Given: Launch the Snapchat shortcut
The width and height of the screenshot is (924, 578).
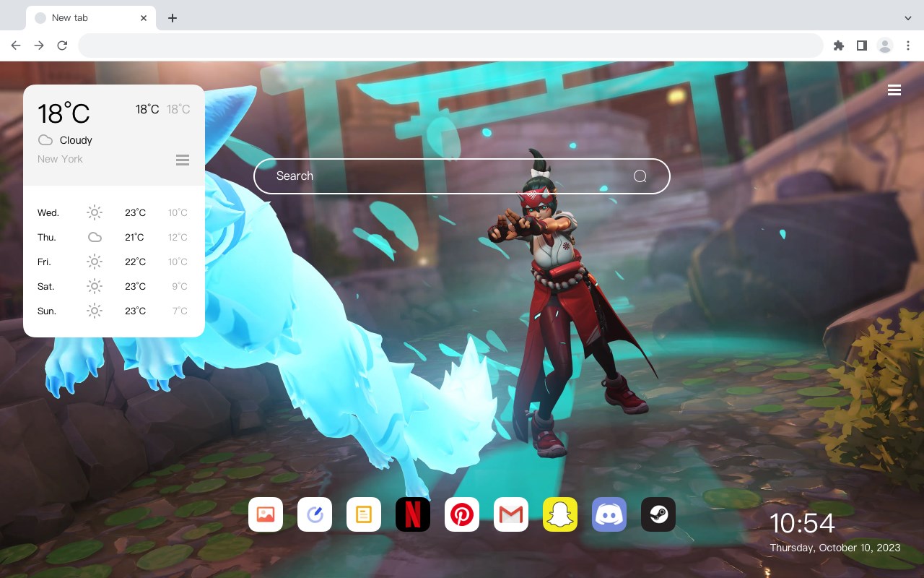Looking at the screenshot, I should [x=560, y=514].
